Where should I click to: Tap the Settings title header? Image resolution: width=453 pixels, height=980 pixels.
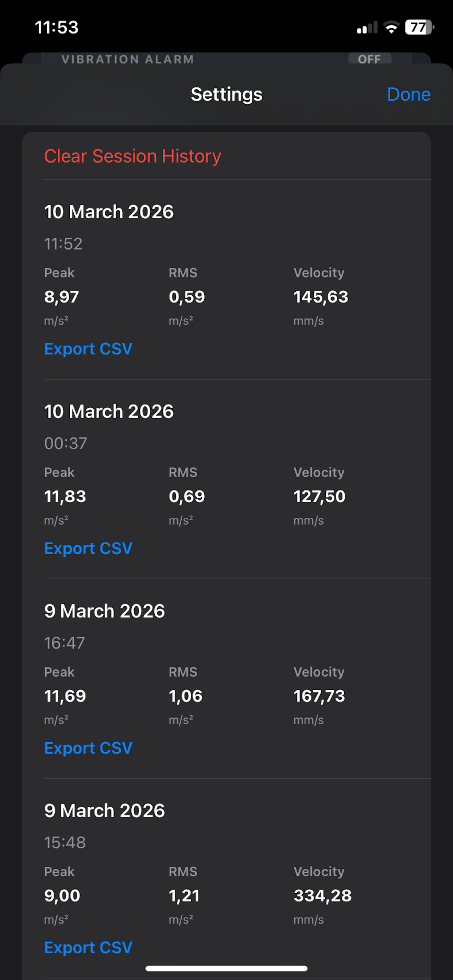[226, 94]
